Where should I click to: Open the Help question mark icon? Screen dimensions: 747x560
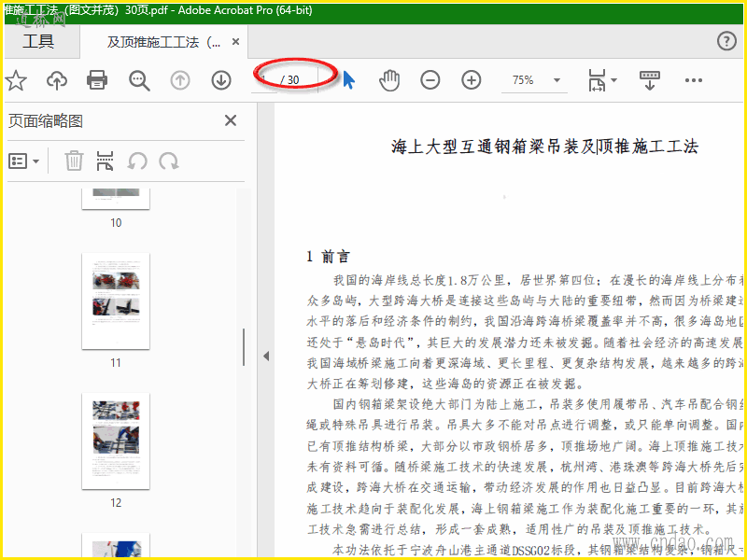pyautogui.click(x=726, y=41)
